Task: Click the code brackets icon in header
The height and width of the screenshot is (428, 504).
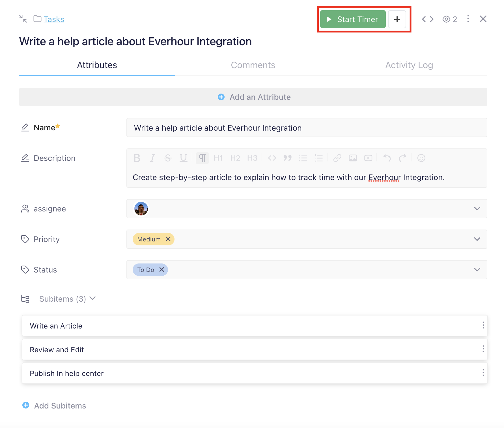Action: 427,19
